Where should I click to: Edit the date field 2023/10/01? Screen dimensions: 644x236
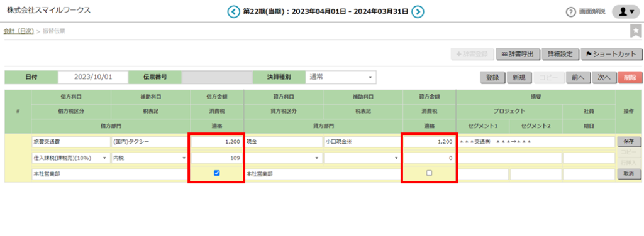pyautogui.click(x=93, y=77)
